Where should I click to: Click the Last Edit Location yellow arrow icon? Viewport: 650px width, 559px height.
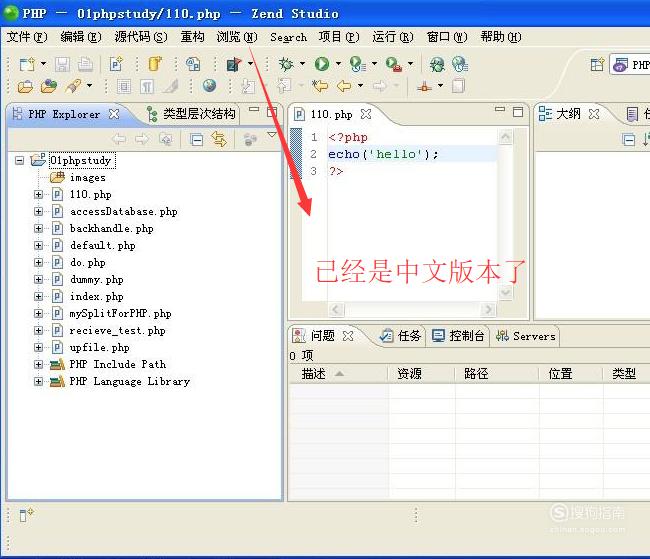pyautogui.click(x=320, y=86)
